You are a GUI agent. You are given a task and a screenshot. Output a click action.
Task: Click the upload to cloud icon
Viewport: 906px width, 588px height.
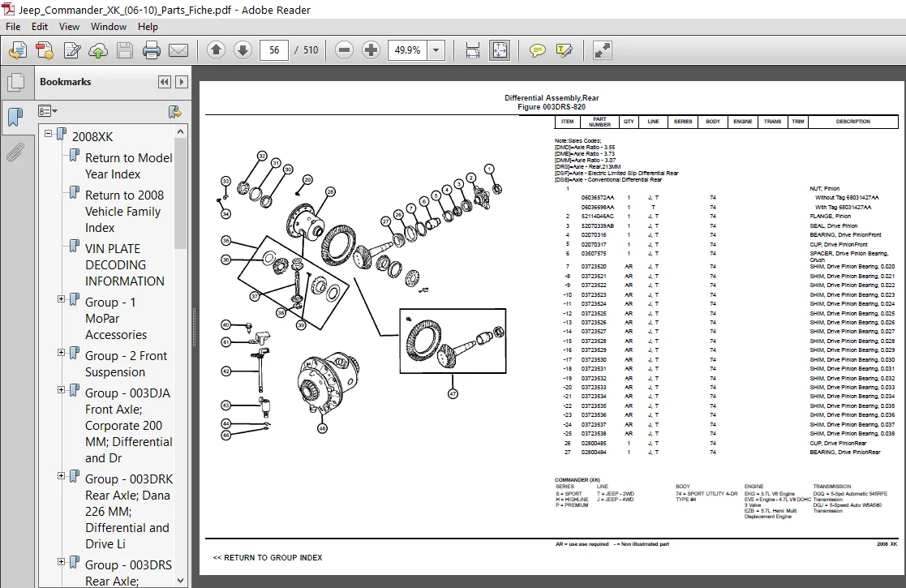click(97, 51)
